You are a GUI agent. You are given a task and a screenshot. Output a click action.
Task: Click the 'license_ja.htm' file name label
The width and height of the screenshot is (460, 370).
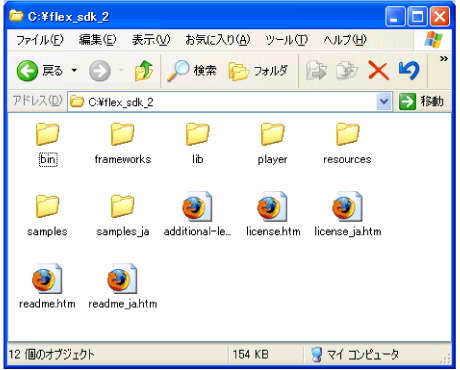[x=348, y=231]
